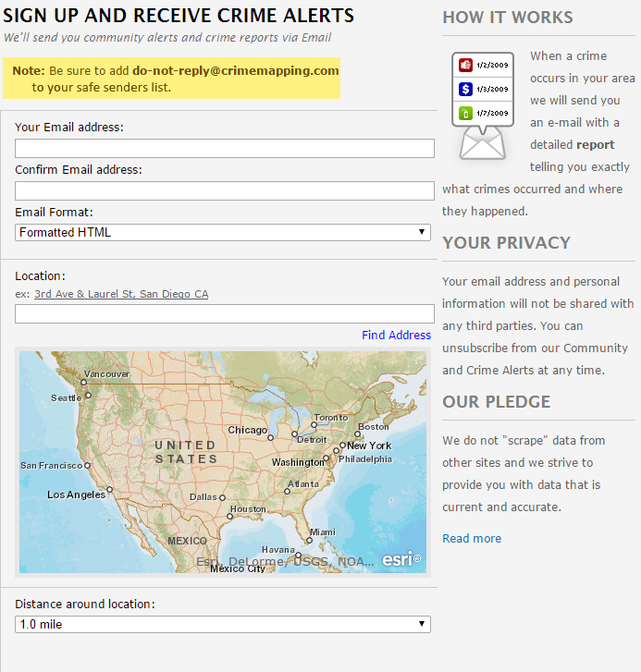The height and width of the screenshot is (672, 641).
Task: Click the Los Angeles marker on map
Action: (110, 489)
